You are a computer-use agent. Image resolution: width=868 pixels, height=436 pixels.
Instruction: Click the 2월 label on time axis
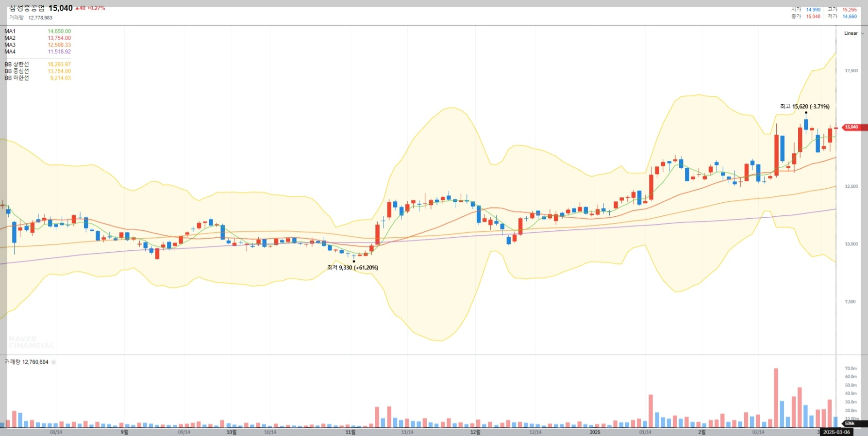702,432
